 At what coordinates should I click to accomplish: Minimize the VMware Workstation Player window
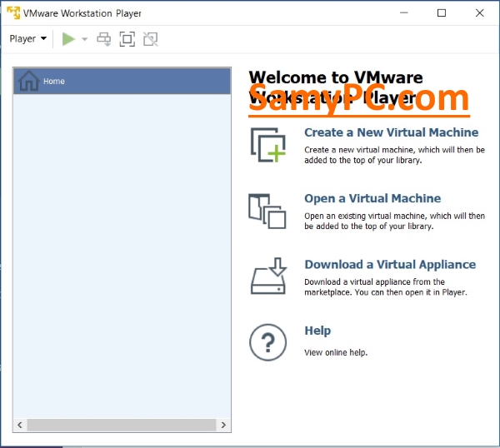[x=404, y=13]
